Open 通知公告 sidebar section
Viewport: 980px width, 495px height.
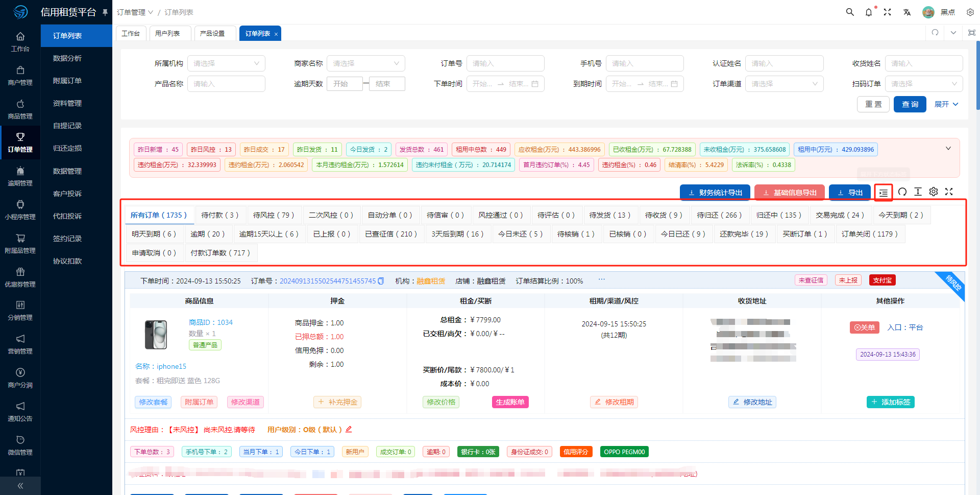(20, 412)
